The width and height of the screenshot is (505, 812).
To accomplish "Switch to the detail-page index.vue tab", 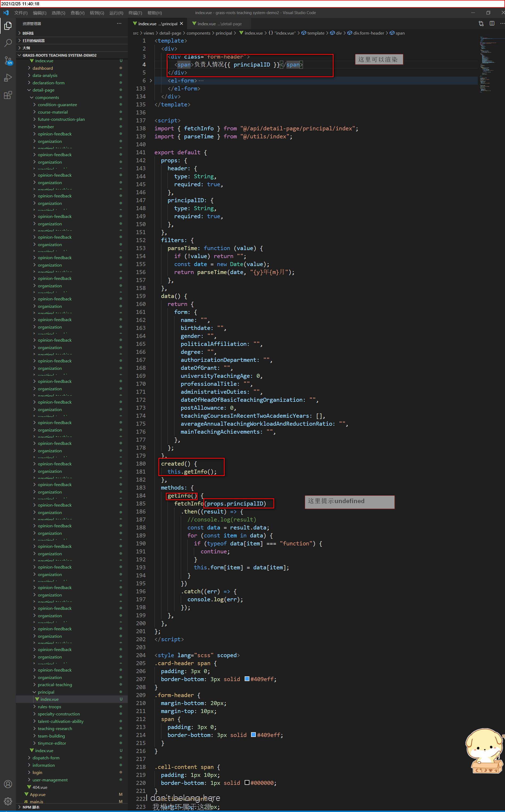I will click(x=219, y=24).
